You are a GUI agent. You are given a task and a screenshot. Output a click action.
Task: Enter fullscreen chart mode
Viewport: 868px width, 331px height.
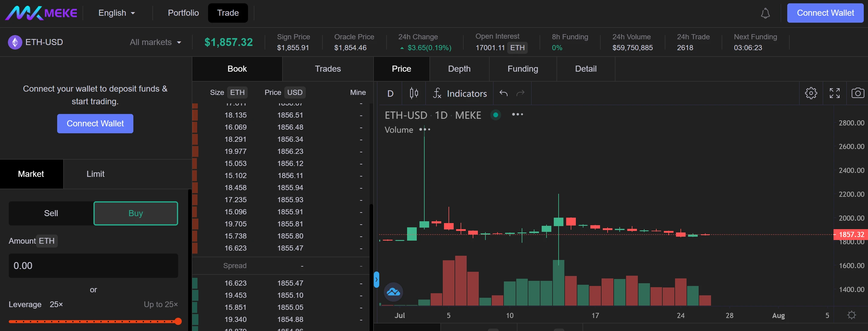tap(834, 93)
